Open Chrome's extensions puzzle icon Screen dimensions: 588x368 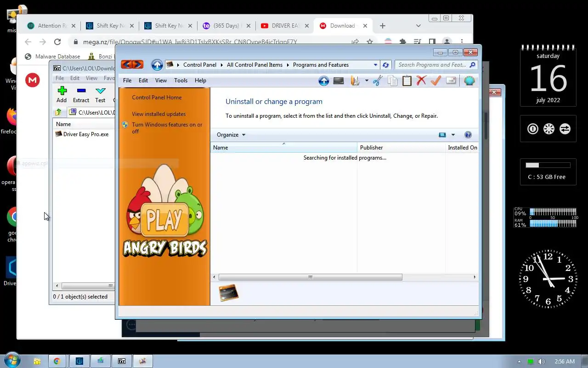pyautogui.click(x=403, y=42)
